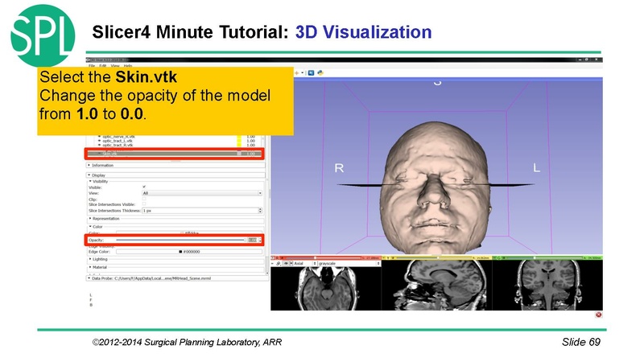The height and width of the screenshot is (362, 644).
Task: Open the View menu
Action: (115, 66)
